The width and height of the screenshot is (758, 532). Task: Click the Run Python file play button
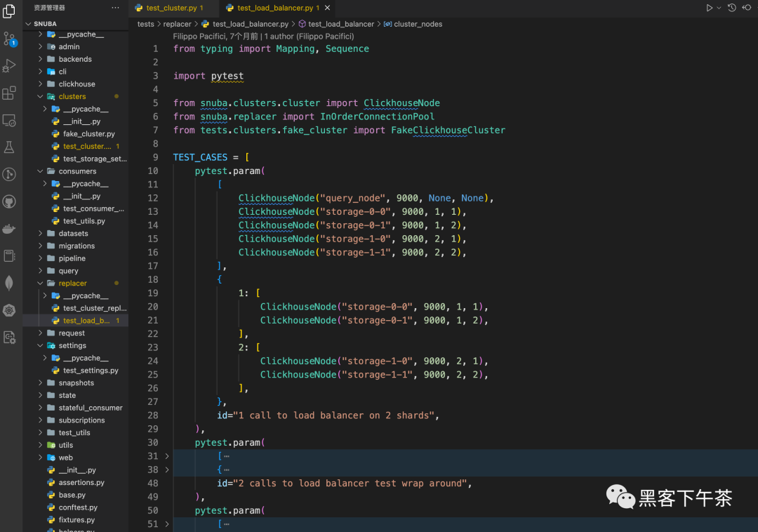(x=709, y=8)
